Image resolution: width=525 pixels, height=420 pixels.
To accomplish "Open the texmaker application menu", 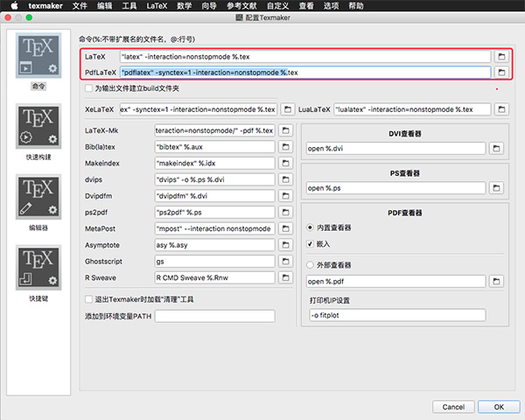I will tap(45, 6).
